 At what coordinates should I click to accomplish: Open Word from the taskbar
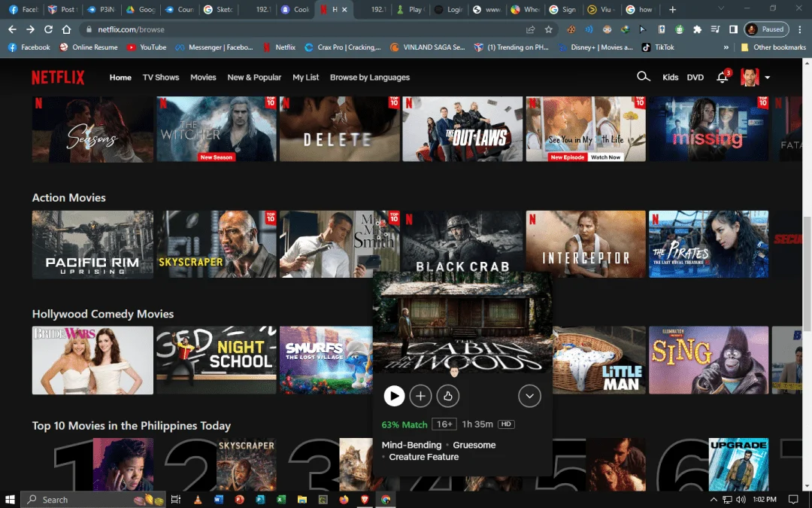[x=218, y=500]
